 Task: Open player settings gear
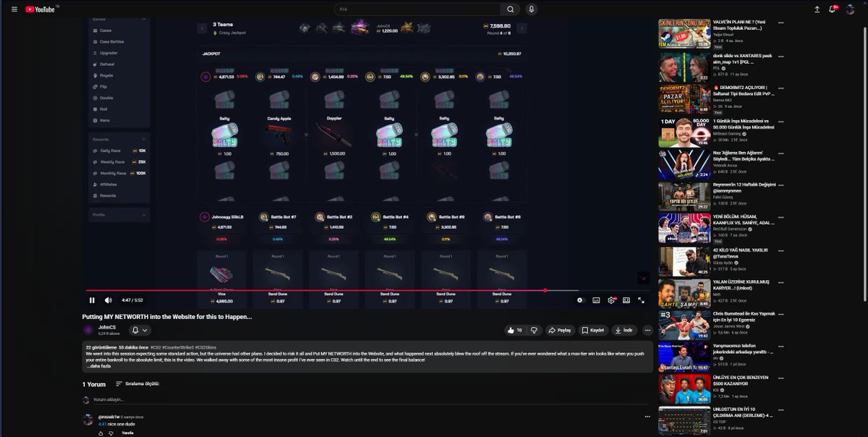point(612,300)
